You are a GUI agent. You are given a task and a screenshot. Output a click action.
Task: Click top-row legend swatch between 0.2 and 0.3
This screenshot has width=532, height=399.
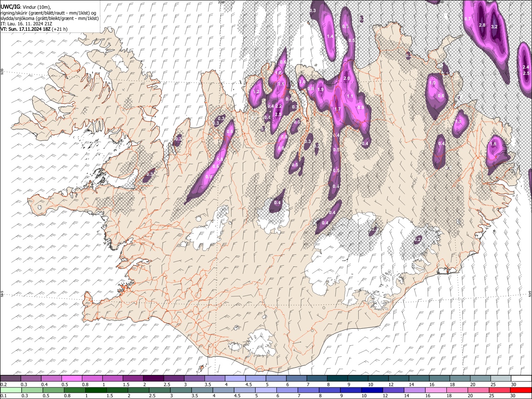coord(10,378)
